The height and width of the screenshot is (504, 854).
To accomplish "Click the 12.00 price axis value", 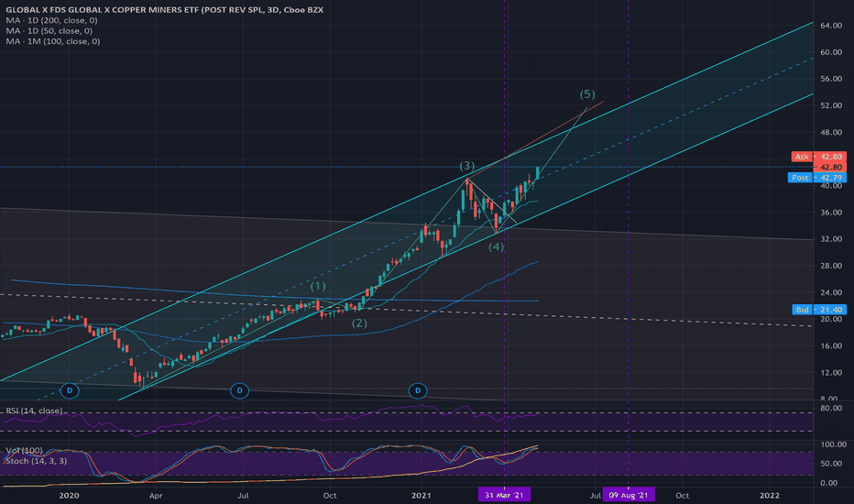I will (831, 373).
